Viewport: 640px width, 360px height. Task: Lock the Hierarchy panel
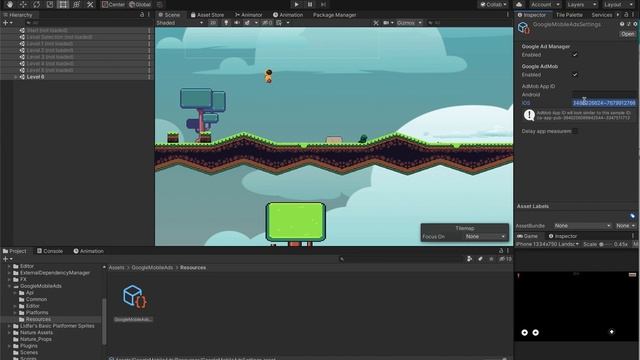pyautogui.click(x=142, y=14)
